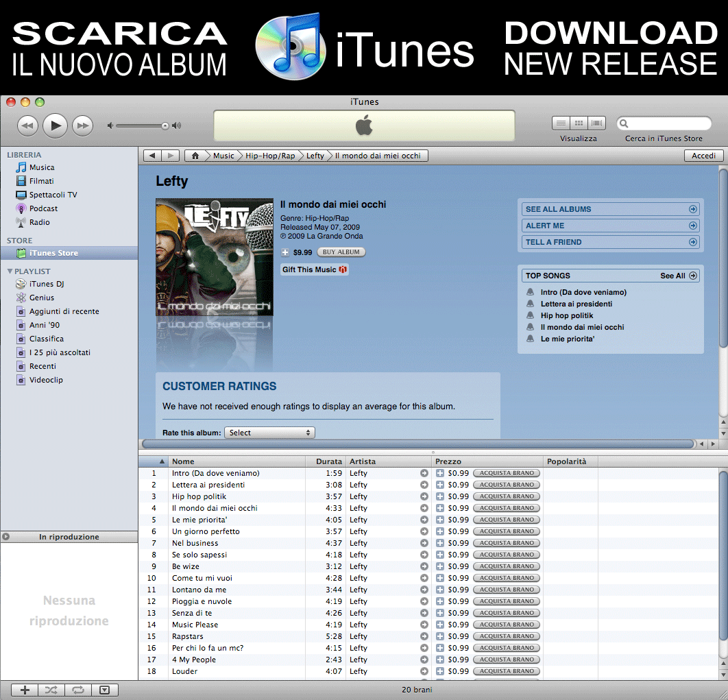728x700 pixels.
Task: Click the plus icon for Nel business
Action: point(439,543)
